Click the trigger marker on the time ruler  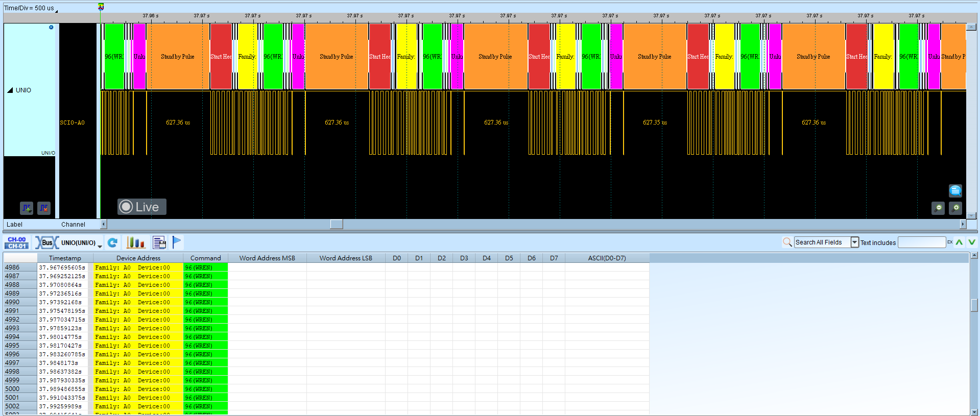101,7
